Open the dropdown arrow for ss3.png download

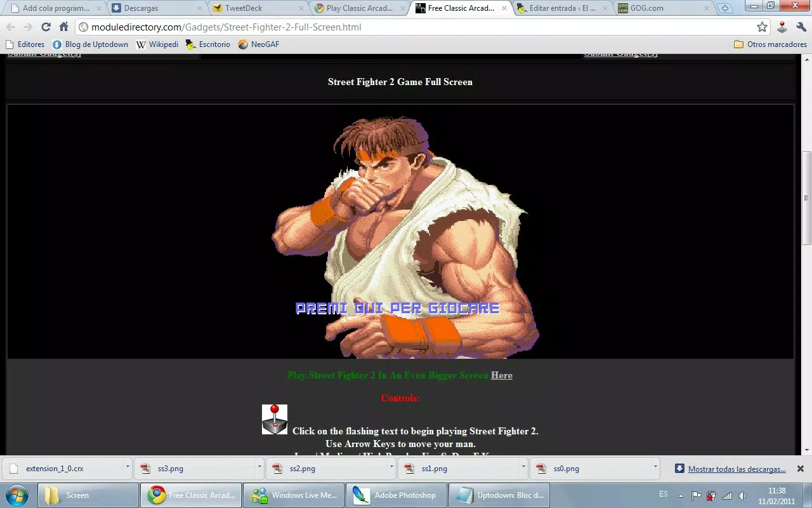pyautogui.click(x=259, y=467)
